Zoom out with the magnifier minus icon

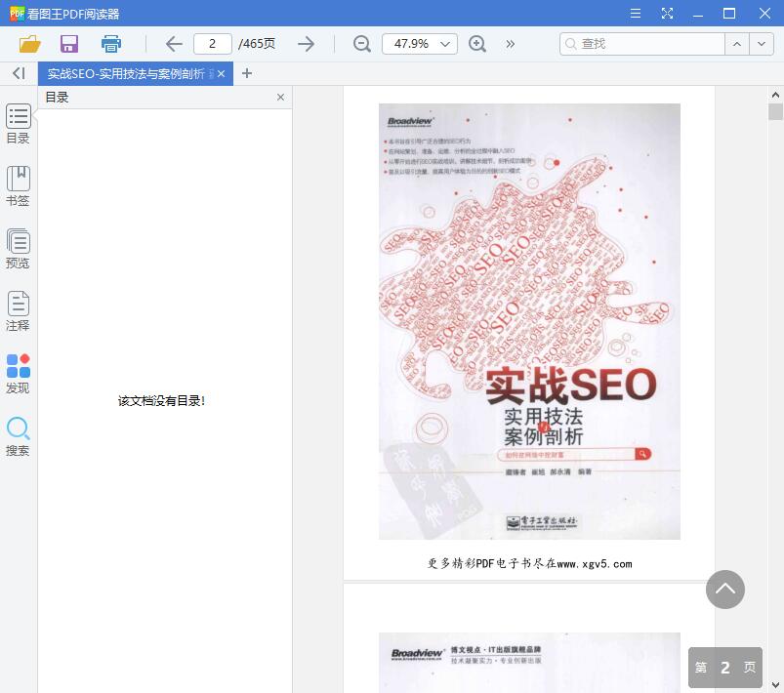pyautogui.click(x=360, y=43)
